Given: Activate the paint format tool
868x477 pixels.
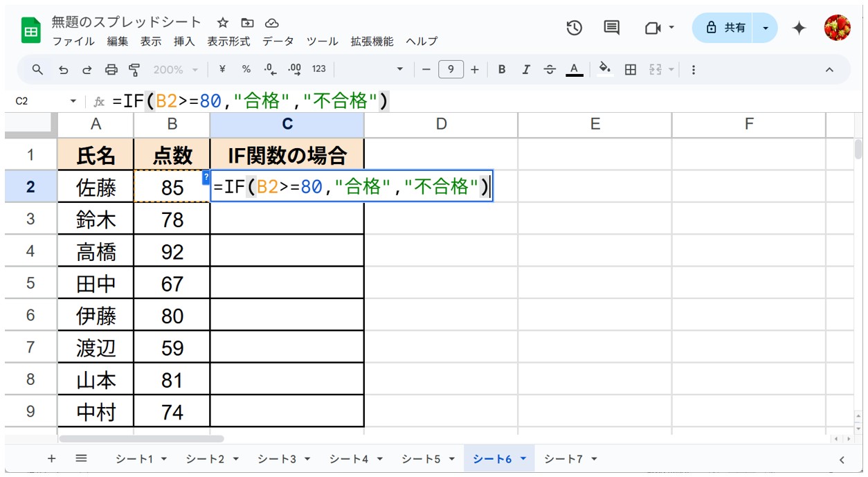Looking at the screenshot, I should pyautogui.click(x=134, y=69).
